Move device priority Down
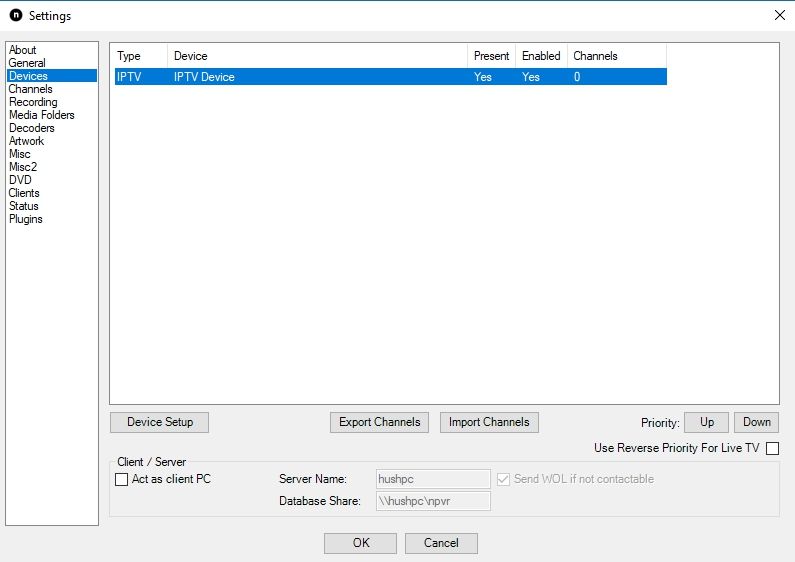This screenshot has width=795, height=562. point(756,422)
